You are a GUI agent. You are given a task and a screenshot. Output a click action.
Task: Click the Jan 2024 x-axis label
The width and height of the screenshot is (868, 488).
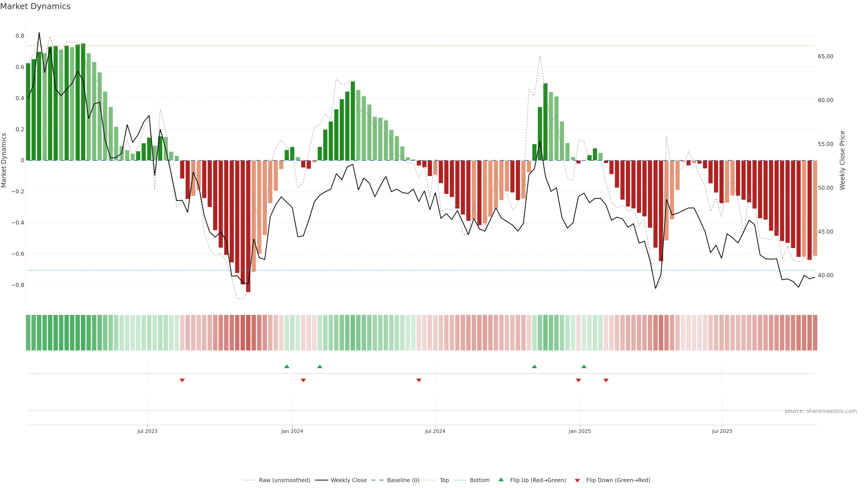click(292, 431)
